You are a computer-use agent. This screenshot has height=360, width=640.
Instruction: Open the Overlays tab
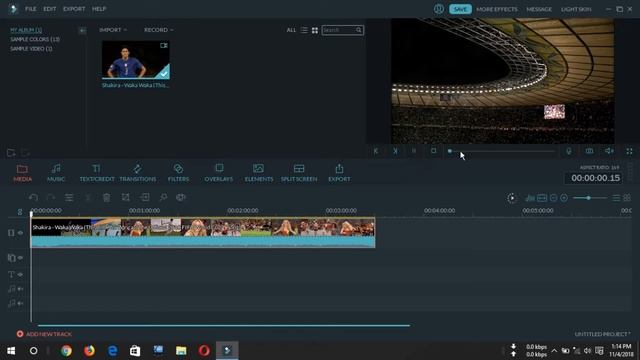click(219, 173)
